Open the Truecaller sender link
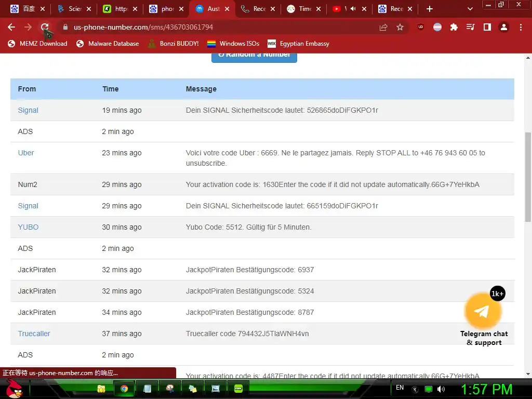Image resolution: width=532 pixels, height=399 pixels. coord(34,334)
